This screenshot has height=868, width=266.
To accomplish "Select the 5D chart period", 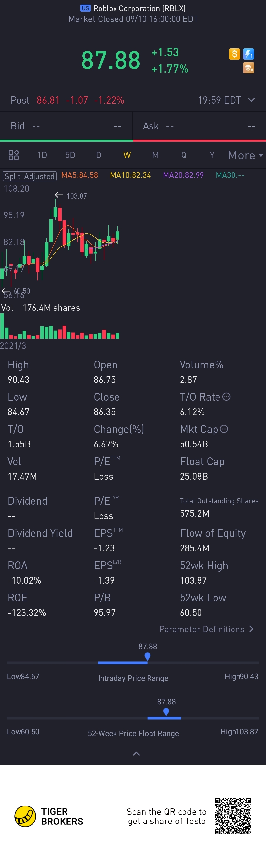I will [70, 155].
